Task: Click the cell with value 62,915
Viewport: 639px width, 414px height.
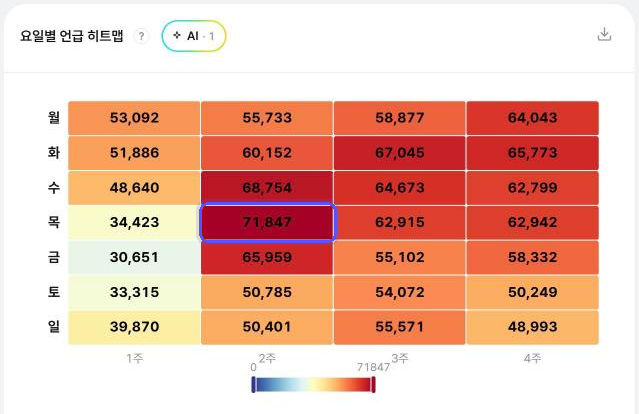Action: pyautogui.click(x=400, y=222)
